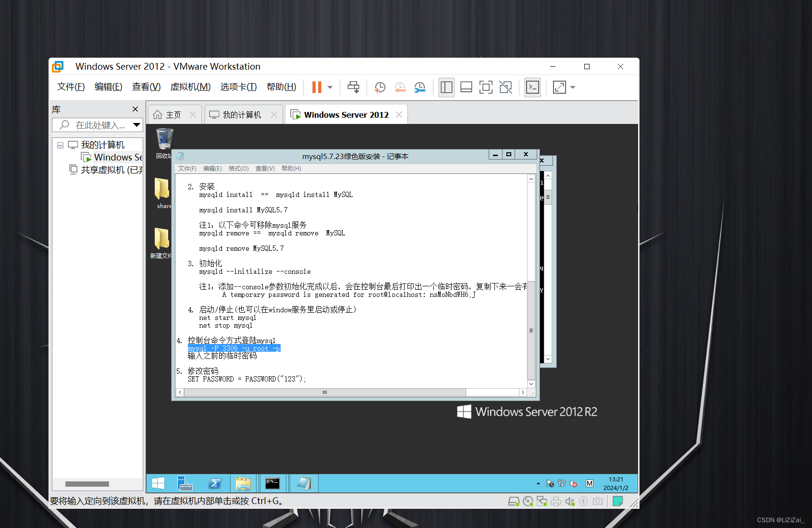Switch to Notepad in guest taskbar

click(x=304, y=483)
